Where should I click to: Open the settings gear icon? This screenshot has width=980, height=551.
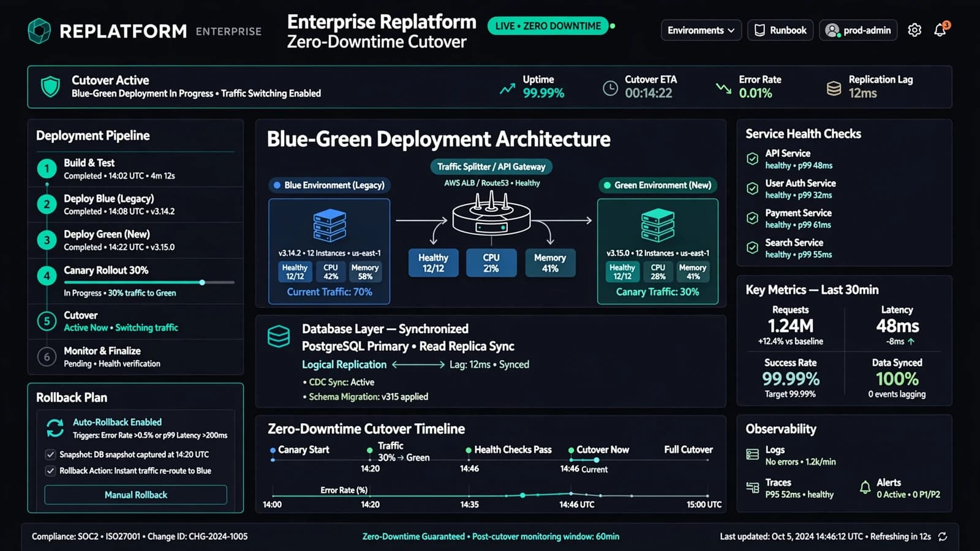pyautogui.click(x=914, y=30)
